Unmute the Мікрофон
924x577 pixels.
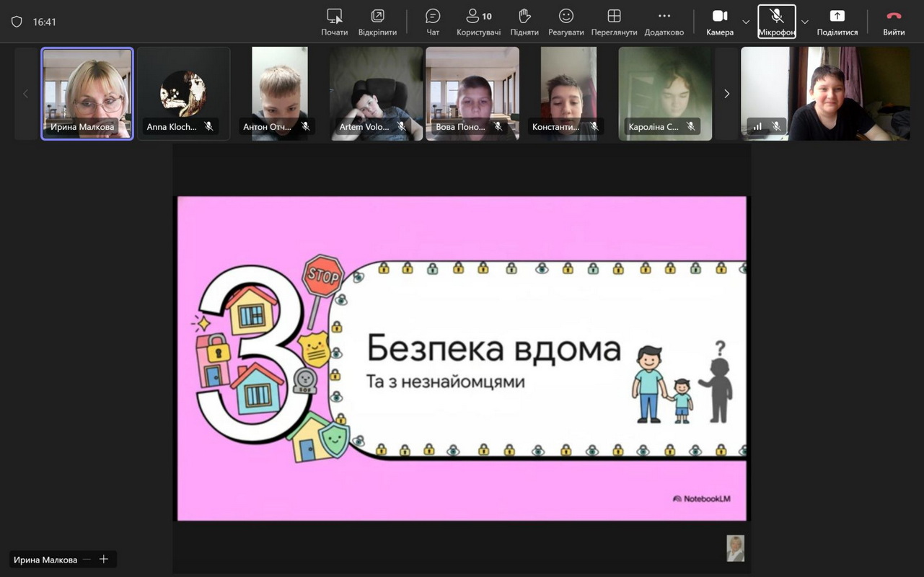(777, 22)
